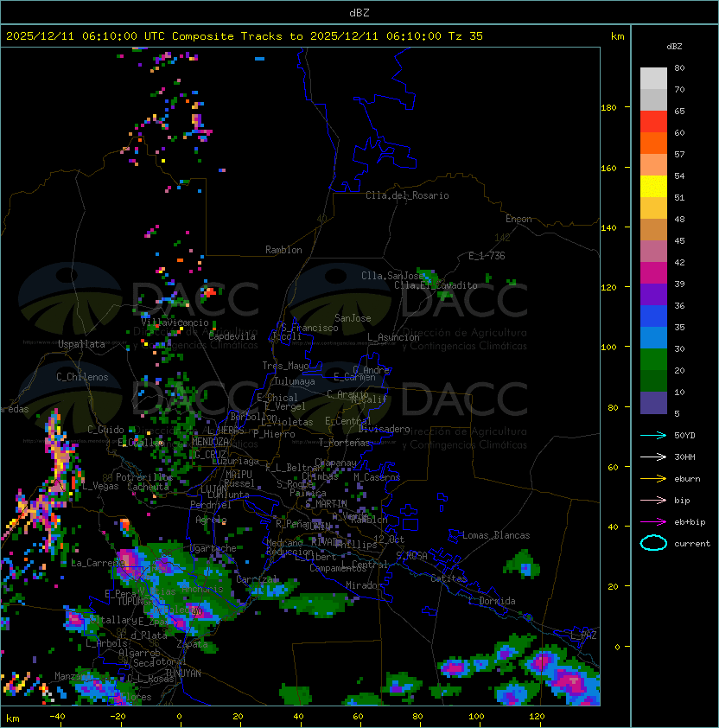Click the 'Perdriel' map label

(x=211, y=505)
